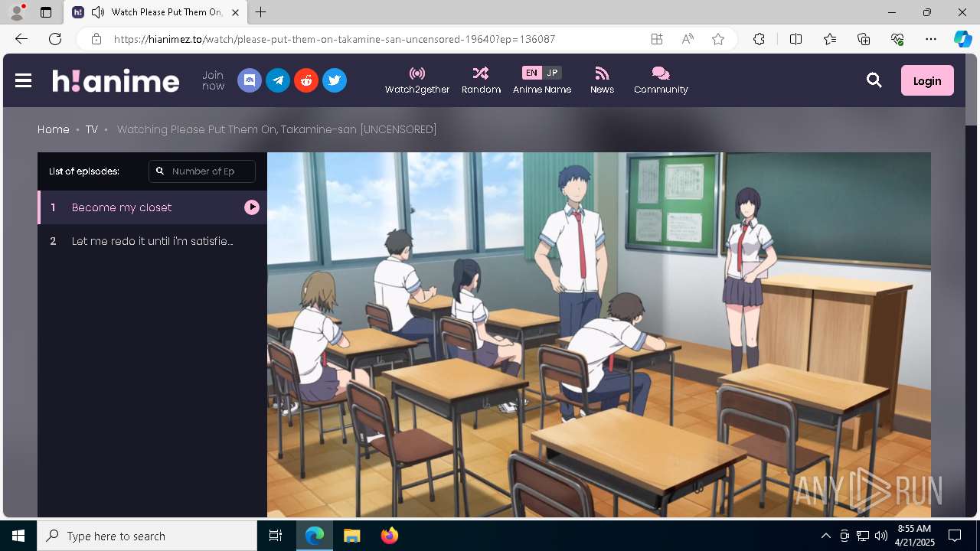Open the Windows Start menu
Screen dimensions: 980x551
click(18, 536)
